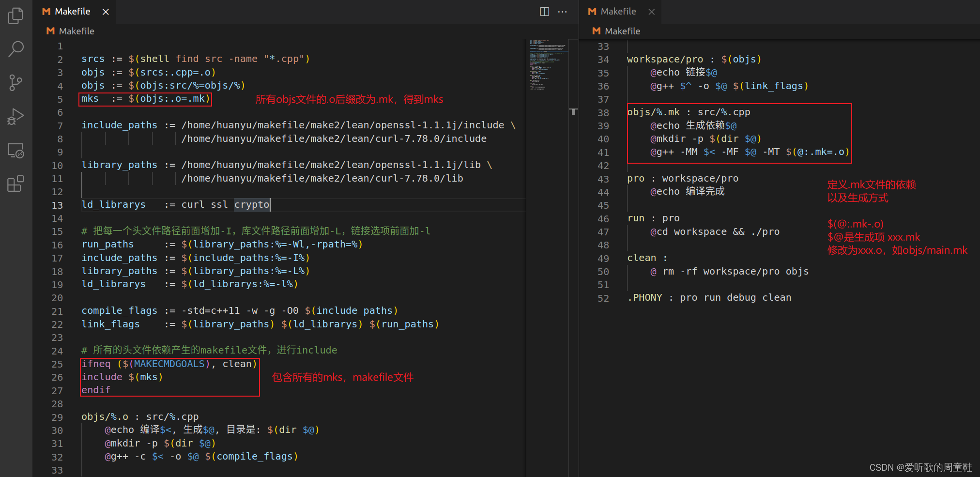Place cursor on 'mks := $(objs:.o=.mk)' line

[x=145, y=99]
